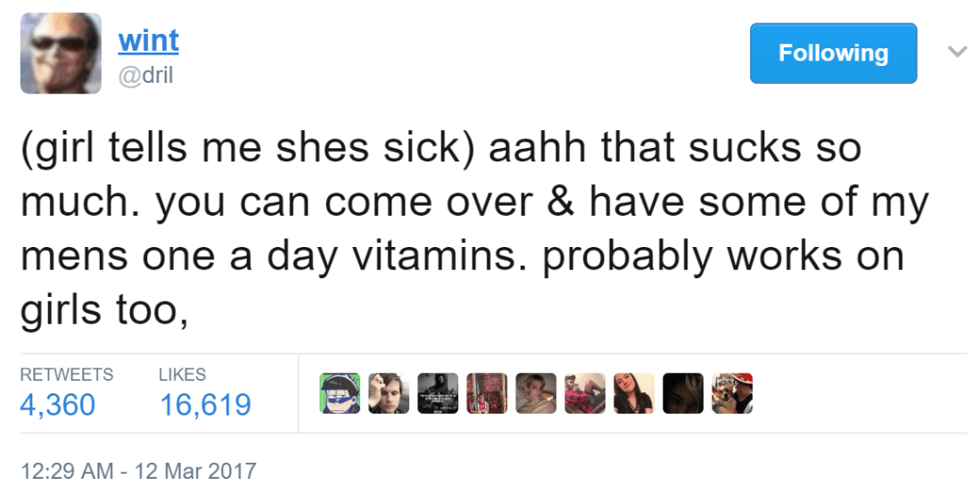This screenshot has width=980, height=494.
Task: Click the RETWEETS label
Action: pos(67,375)
